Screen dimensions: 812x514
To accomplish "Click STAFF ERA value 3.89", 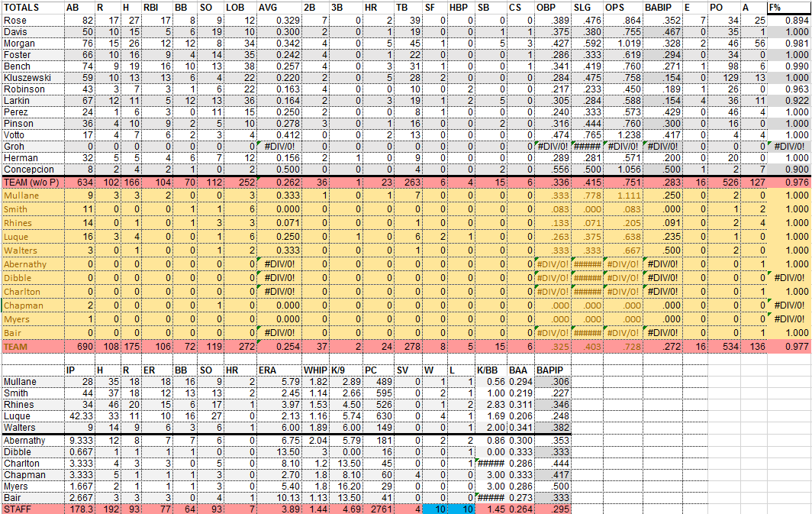I will tap(279, 509).
